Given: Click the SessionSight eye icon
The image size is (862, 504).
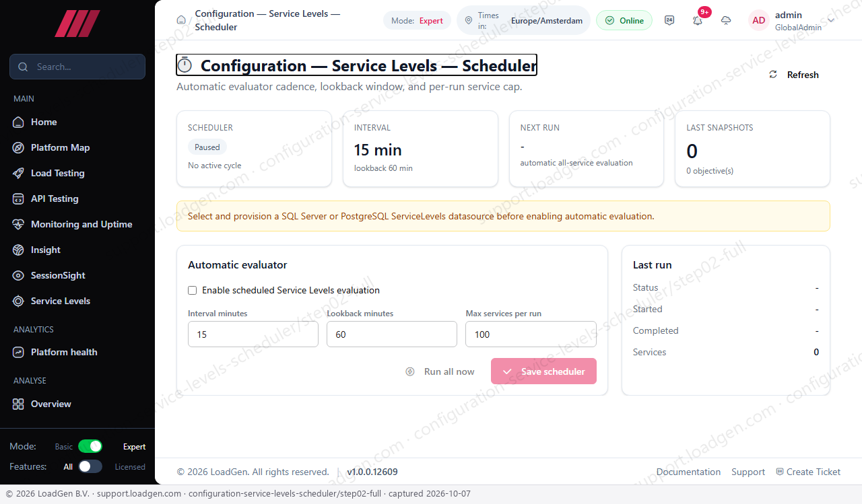Looking at the screenshot, I should [18, 275].
